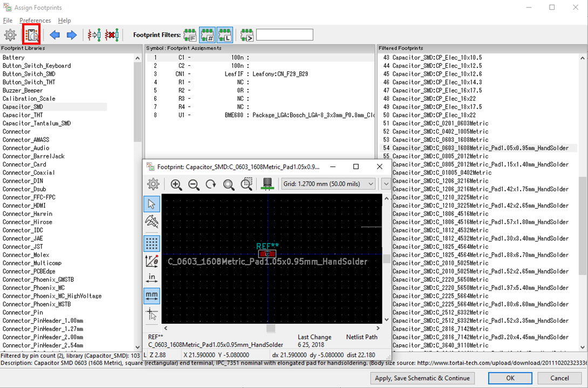Open display options gear in footprint viewer

153,184
